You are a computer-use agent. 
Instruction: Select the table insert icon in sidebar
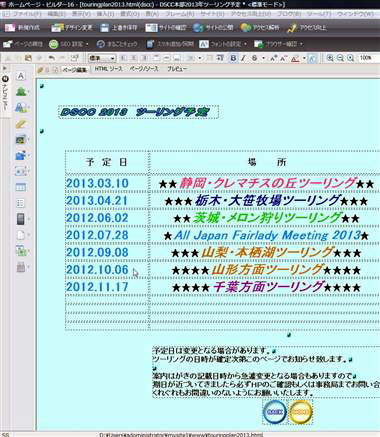click(x=21, y=187)
